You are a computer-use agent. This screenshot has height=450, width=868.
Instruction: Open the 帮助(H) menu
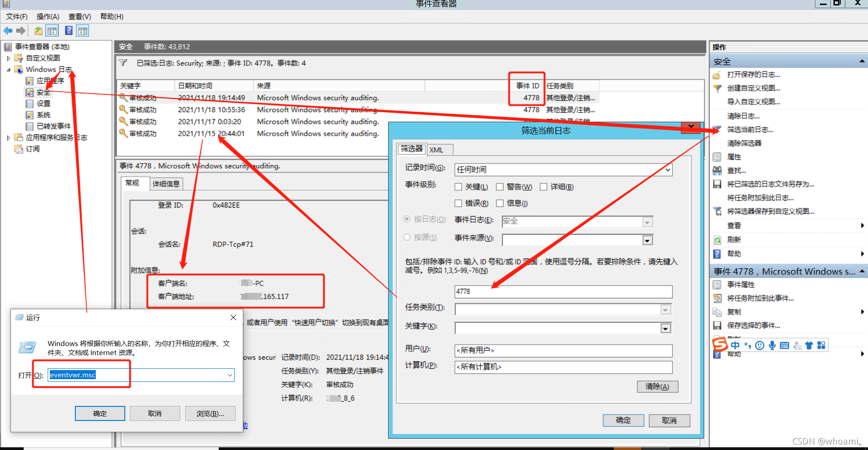[x=112, y=17]
